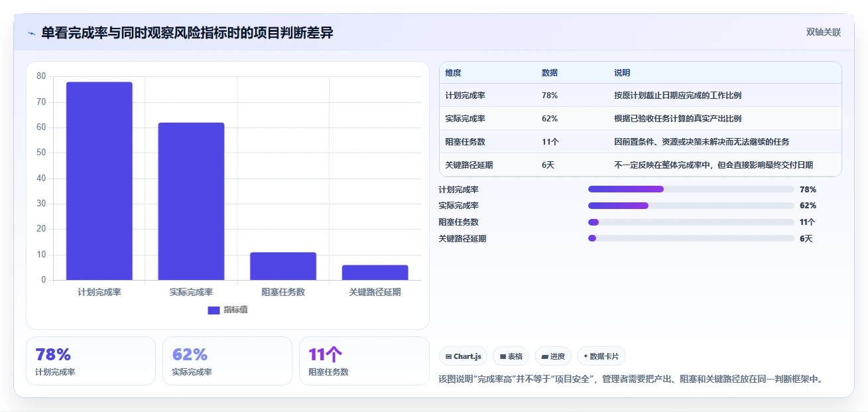Click the 78% 计划完成率 data card
Image resolution: width=868 pixels, height=412 pixels.
(91, 361)
